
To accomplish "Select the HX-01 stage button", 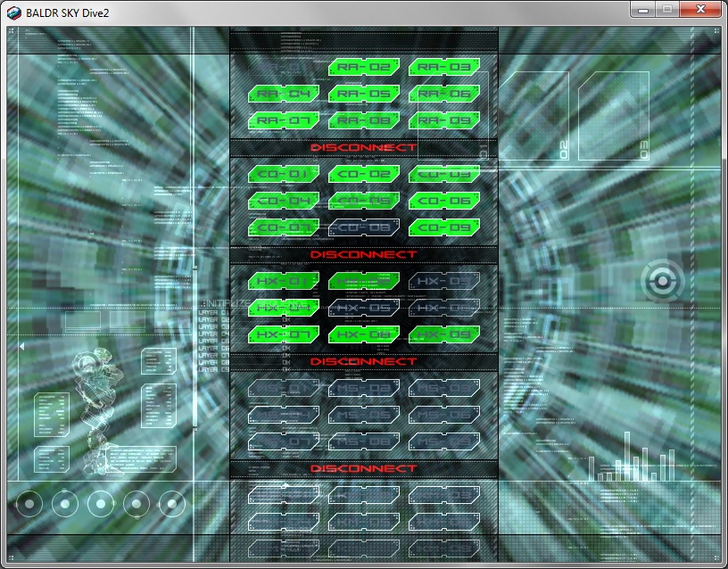I will point(284,281).
